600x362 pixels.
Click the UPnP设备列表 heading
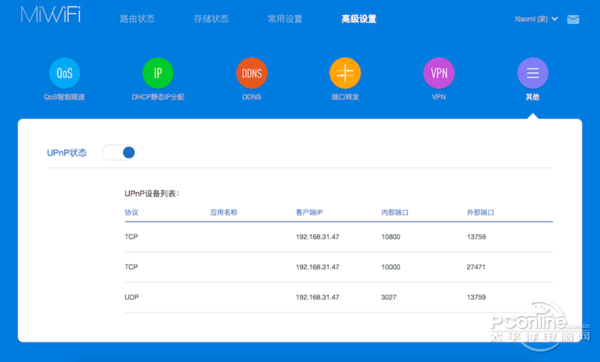[152, 194]
